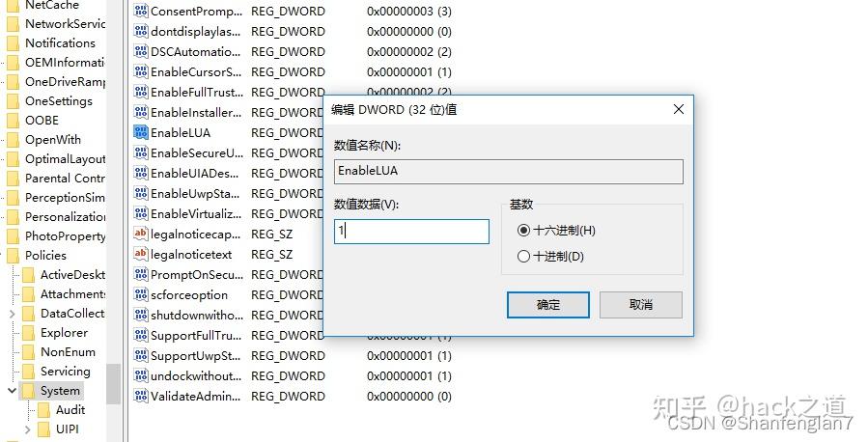Click ConsentPromp... data 0x00000003 (3)
868x442 pixels.
pyautogui.click(x=409, y=11)
